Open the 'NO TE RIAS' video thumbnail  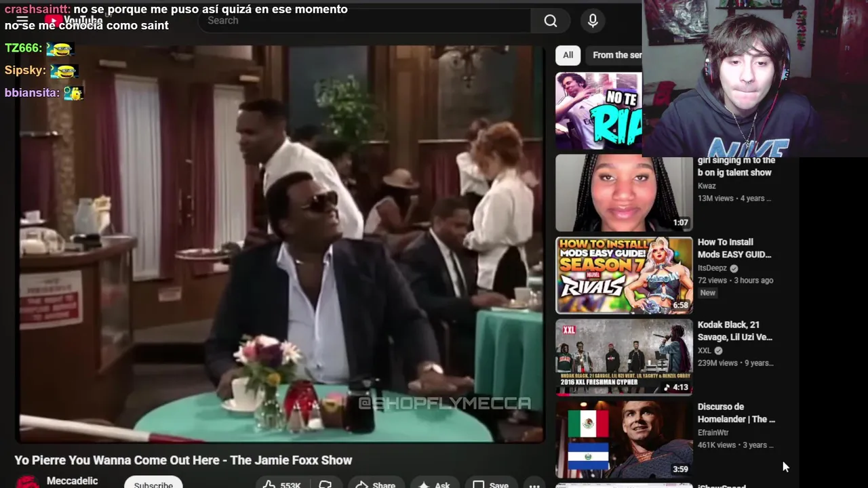point(598,111)
